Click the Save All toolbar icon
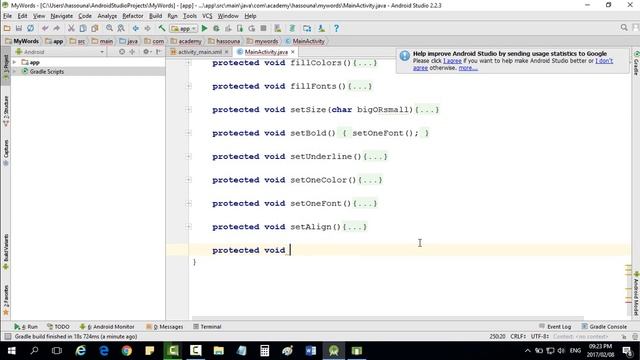 [19, 28]
